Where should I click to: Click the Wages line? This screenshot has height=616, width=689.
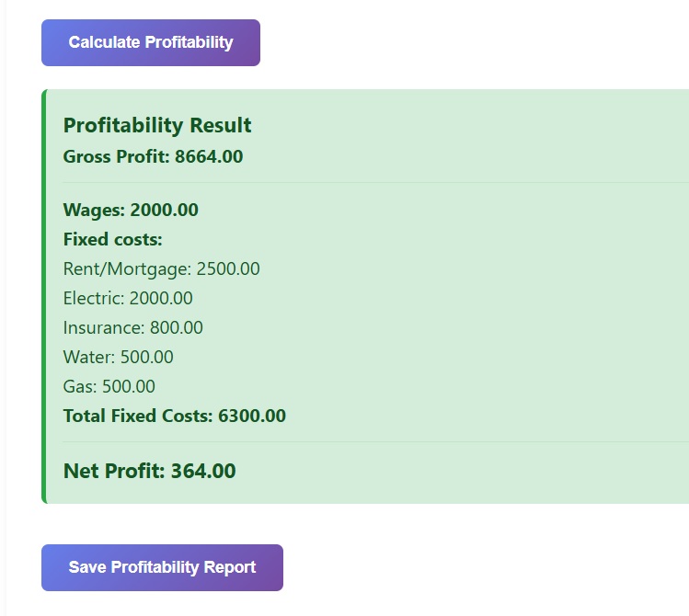pos(131,211)
